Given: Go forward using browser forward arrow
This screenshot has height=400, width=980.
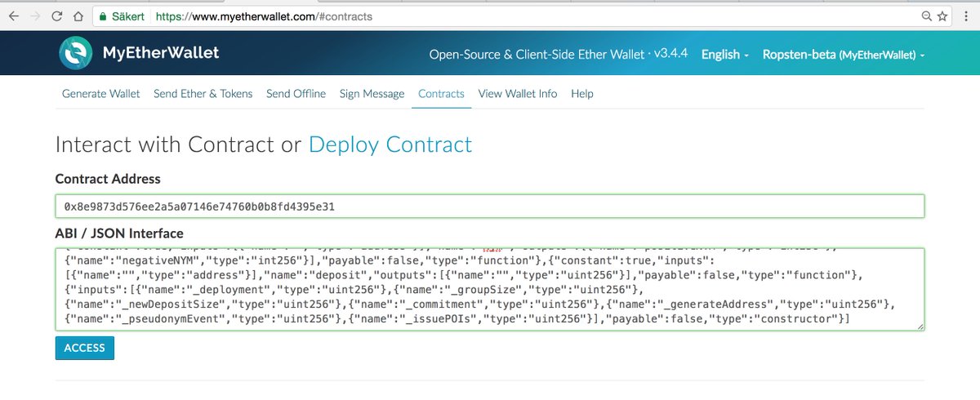Looking at the screenshot, I should tap(34, 16).
